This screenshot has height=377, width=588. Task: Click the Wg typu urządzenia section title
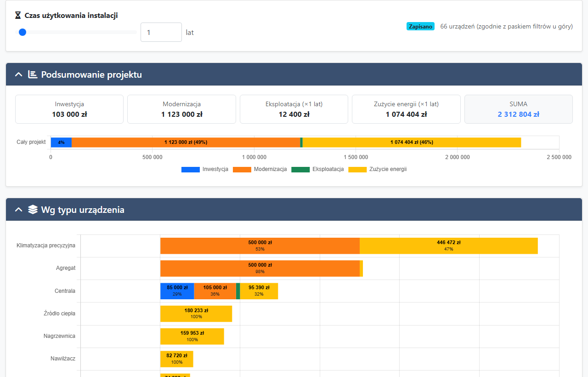point(83,210)
